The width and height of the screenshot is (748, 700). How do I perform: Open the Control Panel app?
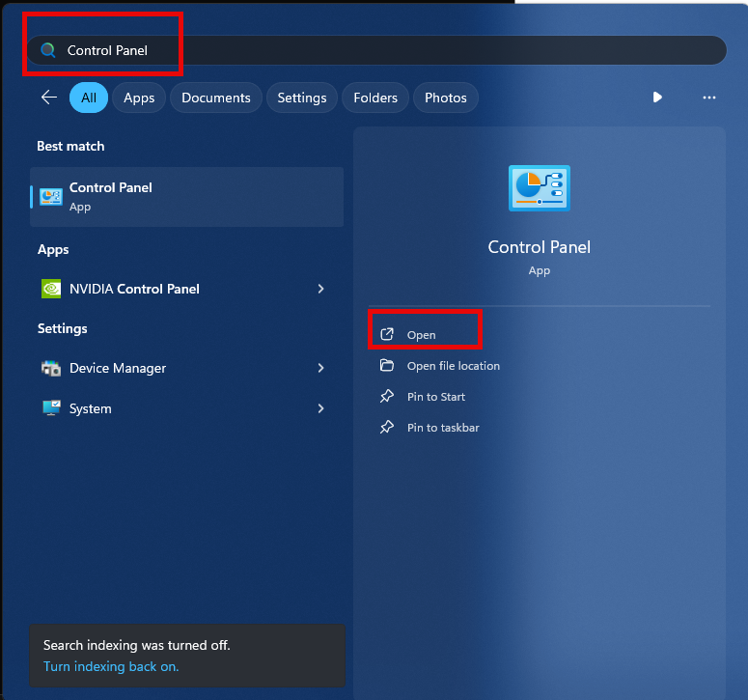click(422, 335)
